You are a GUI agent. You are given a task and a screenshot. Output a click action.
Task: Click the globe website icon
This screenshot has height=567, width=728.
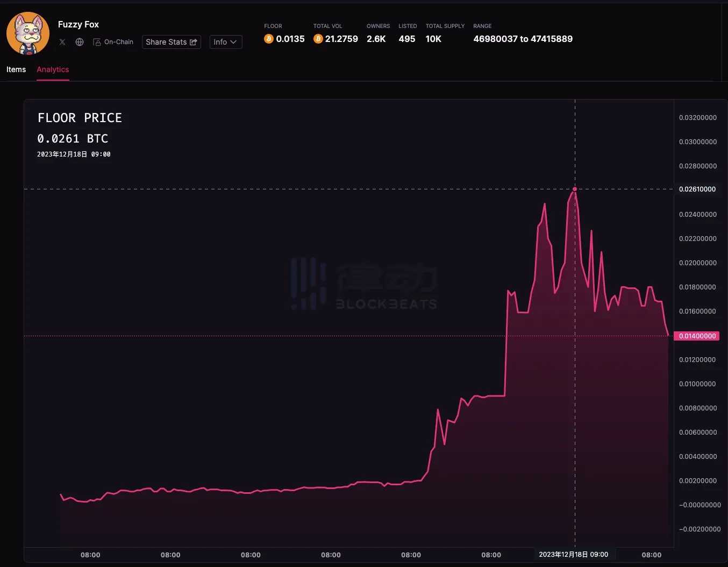(x=80, y=42)
